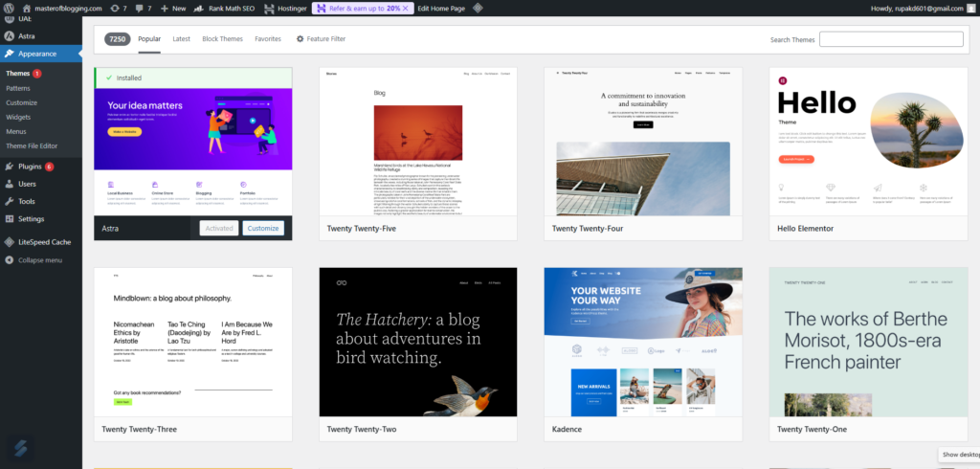Switch to the Latest tab
This screenshot has height=469, width=980.
181,39
